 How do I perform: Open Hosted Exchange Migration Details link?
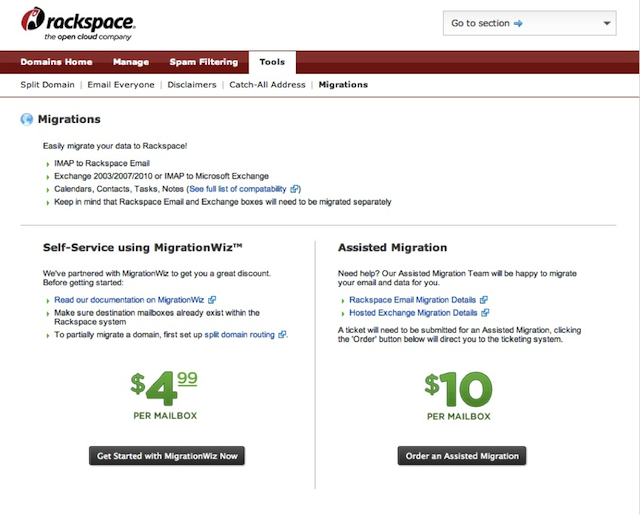click(x=413, y=313)
